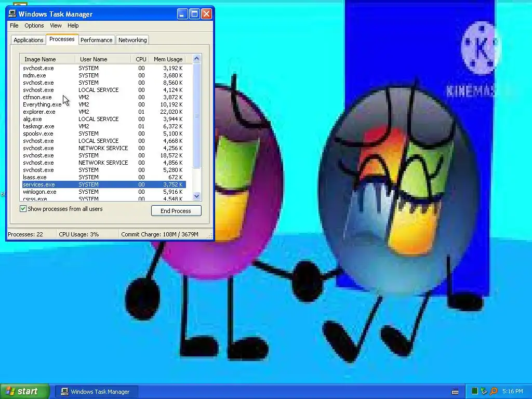Click the process list scroll-up arrow
The image size is (532, 399).
pyautogui.click(x=197, y=59)
